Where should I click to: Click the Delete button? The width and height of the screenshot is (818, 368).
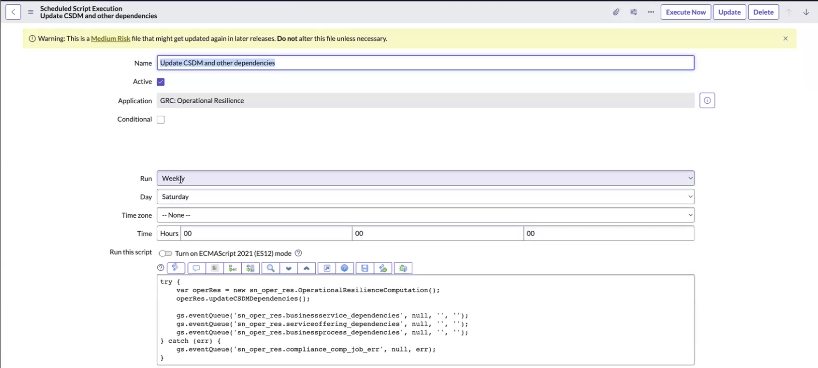point(763,12)
